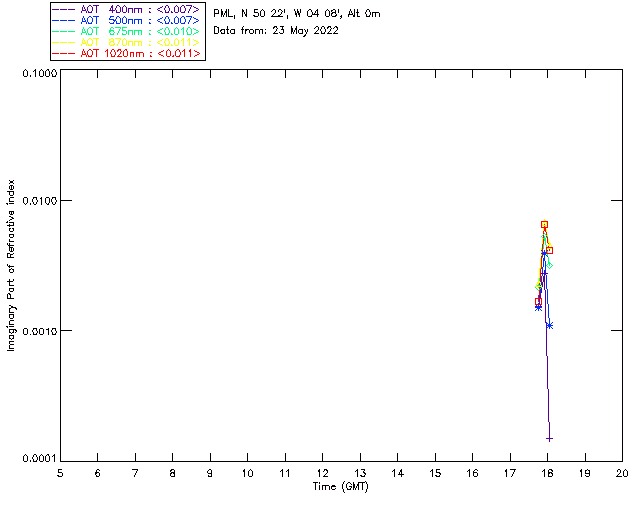Viewport: 640px width, 512px height.
Task: Click the x-axis tick label 20
Action: (622, 474)
